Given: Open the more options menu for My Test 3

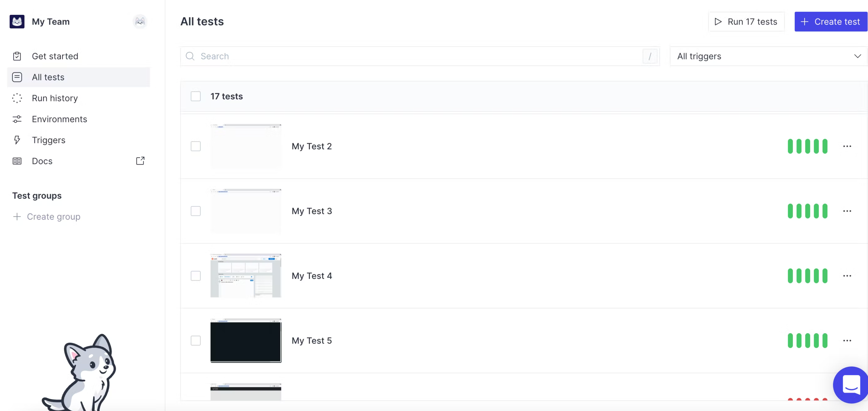Looking at the screenshot, I should click(847, 211).
